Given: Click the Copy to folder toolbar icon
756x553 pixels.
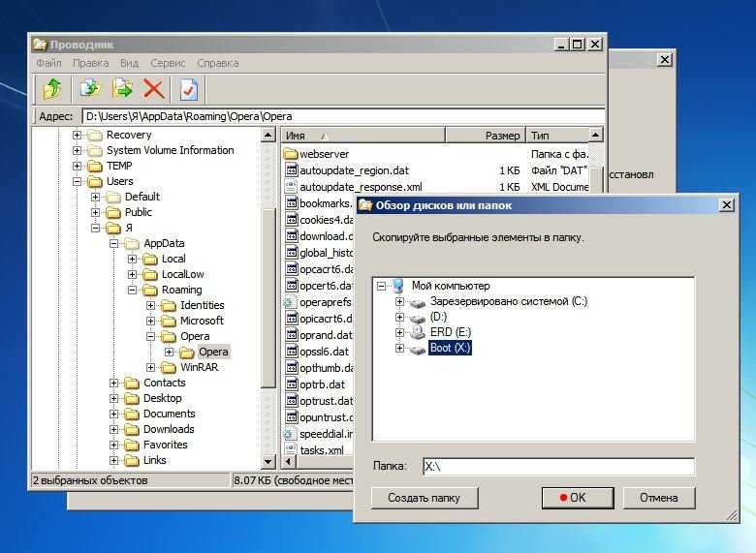Looking at the screenshot, I should 90,89.
